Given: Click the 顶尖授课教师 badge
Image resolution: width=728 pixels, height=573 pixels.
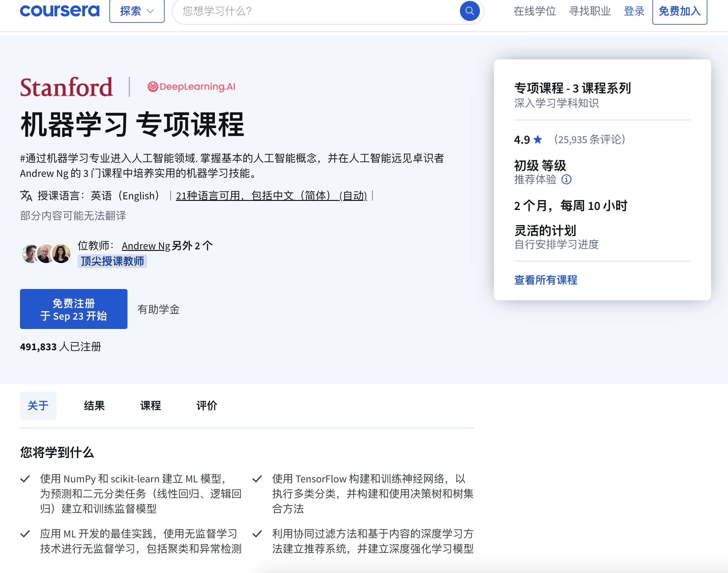Looking at the screenshot, I should [112, 261].
